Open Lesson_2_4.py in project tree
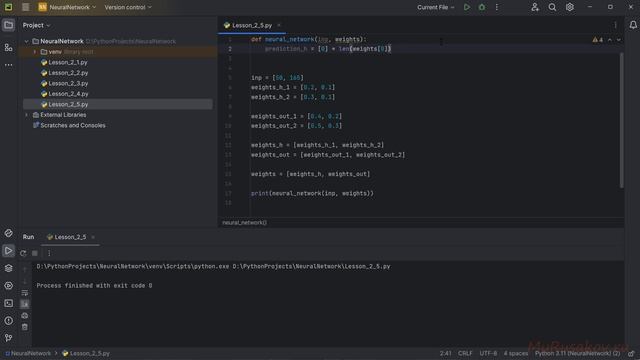The height and width of the screenshot is (360, 640). coord(68,94)
